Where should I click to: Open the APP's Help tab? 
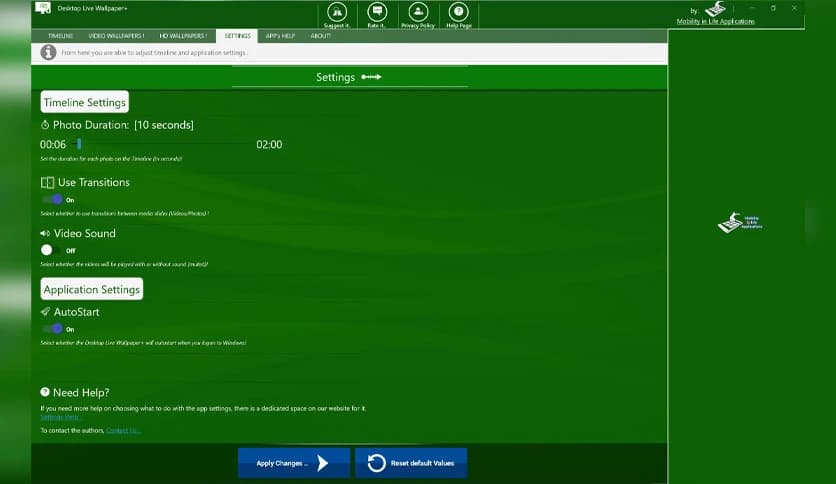tap(280, 36)
